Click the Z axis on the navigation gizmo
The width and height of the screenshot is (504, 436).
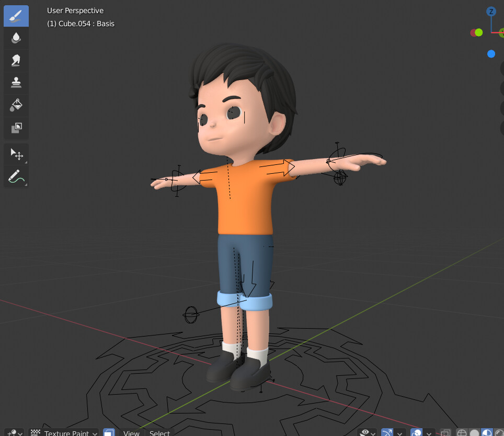click(490, 11)
